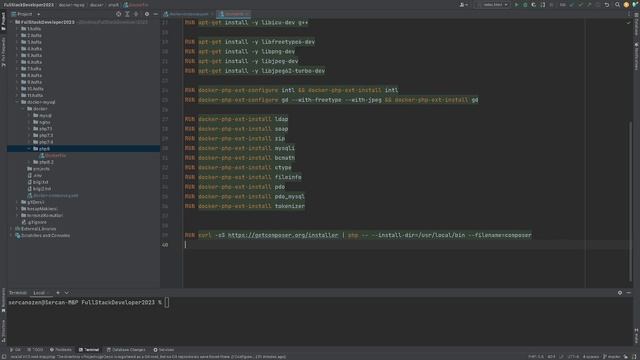Image resolution: width=640 pixels, height=360 pixels.
Task: Click the 4 spaces indent status entry
Action: click(591, 357)
